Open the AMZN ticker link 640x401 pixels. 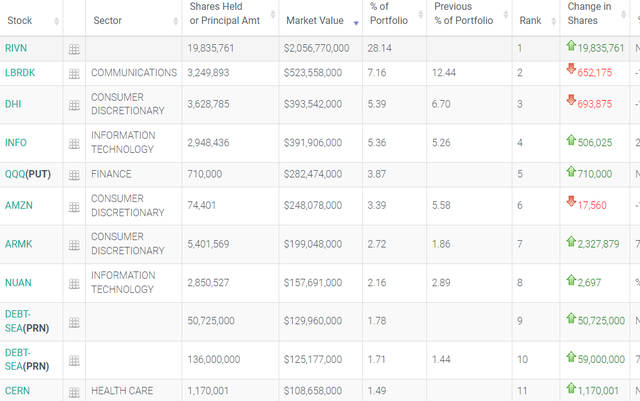[x=19, y=205]
